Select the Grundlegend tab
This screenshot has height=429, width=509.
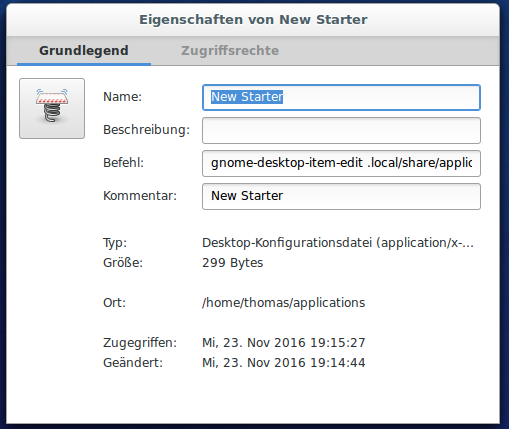click(84, 51)
